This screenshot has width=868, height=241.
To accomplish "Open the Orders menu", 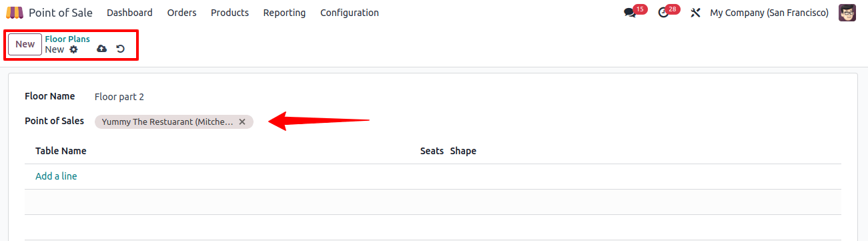I will coord(181,13).
